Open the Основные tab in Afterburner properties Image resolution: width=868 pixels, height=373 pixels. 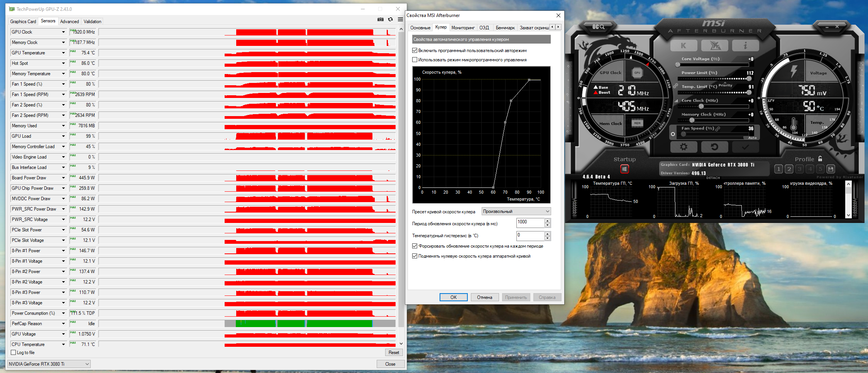coord(420,28)
